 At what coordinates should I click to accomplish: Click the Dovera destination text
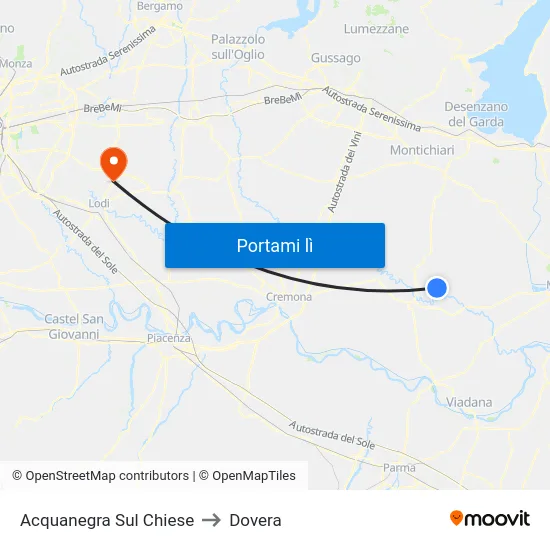255,520
